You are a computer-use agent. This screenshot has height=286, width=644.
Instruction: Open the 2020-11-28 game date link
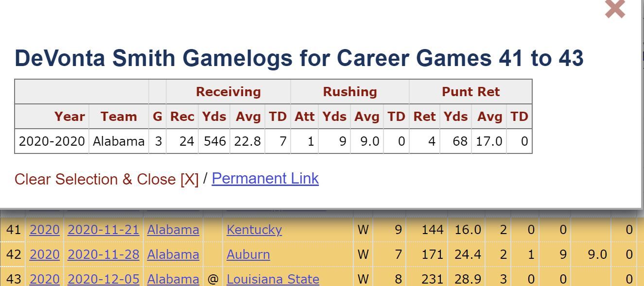(x=104, y=254)
